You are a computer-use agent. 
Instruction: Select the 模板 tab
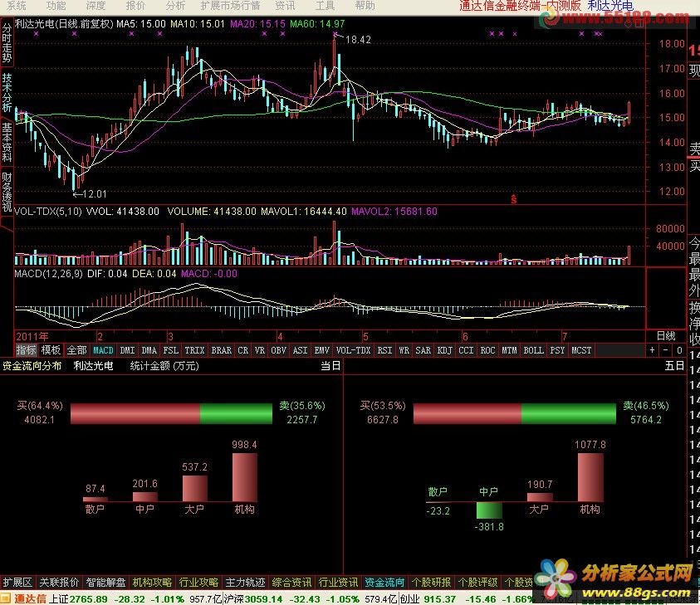tap(51, 350)
